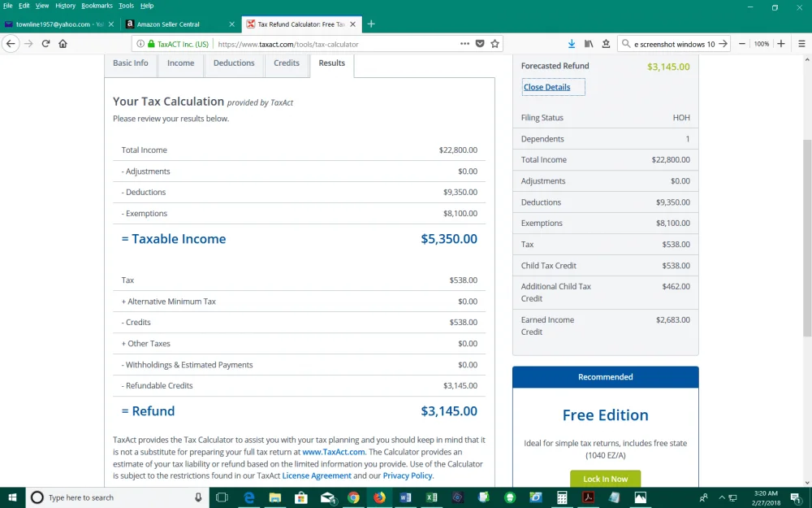This screenshot has height=508, width=812.
Task: Select the Credits tab
Action: coord(287,63)
